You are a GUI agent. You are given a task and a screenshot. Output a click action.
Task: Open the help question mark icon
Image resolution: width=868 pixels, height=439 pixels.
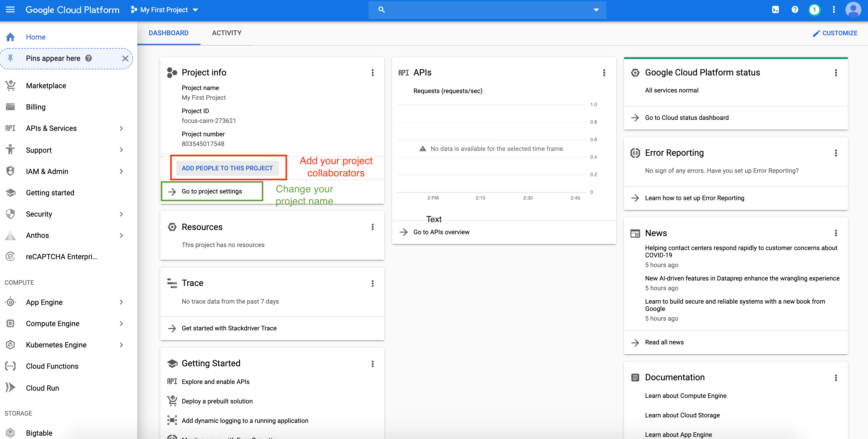[x=795, y=10]
